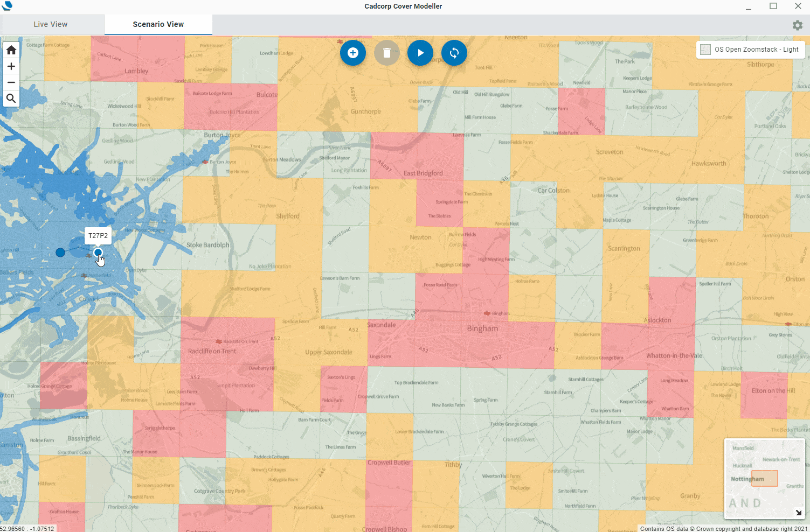Select the T27P2 map marker under the cursor

(98, 253)
